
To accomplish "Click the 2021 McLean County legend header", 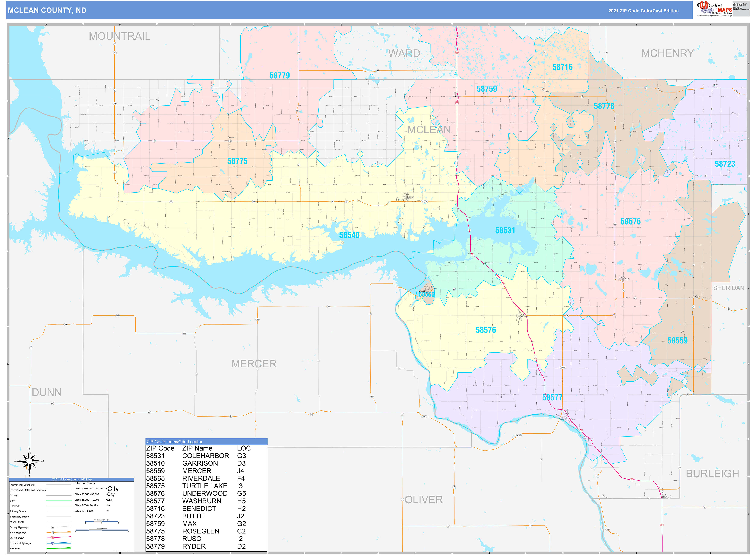I will pyautogui.click(x=72, y=479).
